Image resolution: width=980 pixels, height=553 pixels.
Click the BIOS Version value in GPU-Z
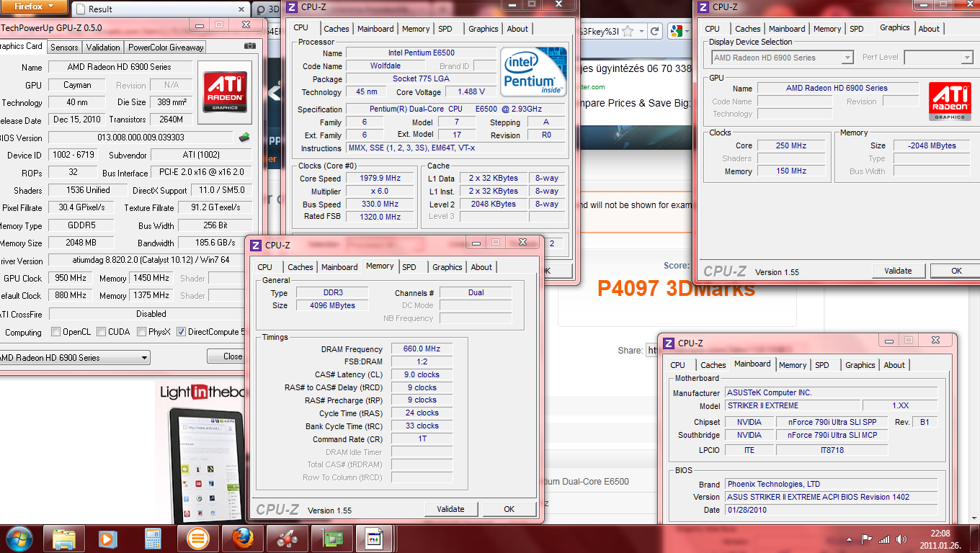point(141,138)
